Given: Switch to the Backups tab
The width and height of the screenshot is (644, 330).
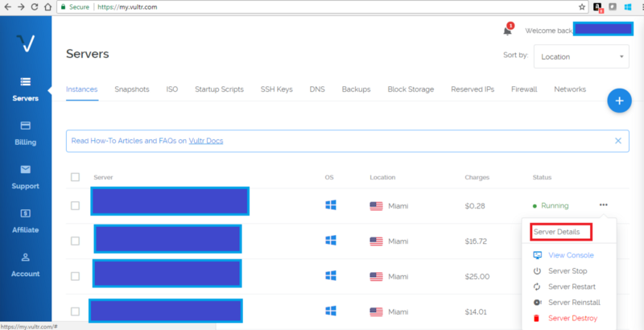Looking at the screenshot, I should pos(356,89).
